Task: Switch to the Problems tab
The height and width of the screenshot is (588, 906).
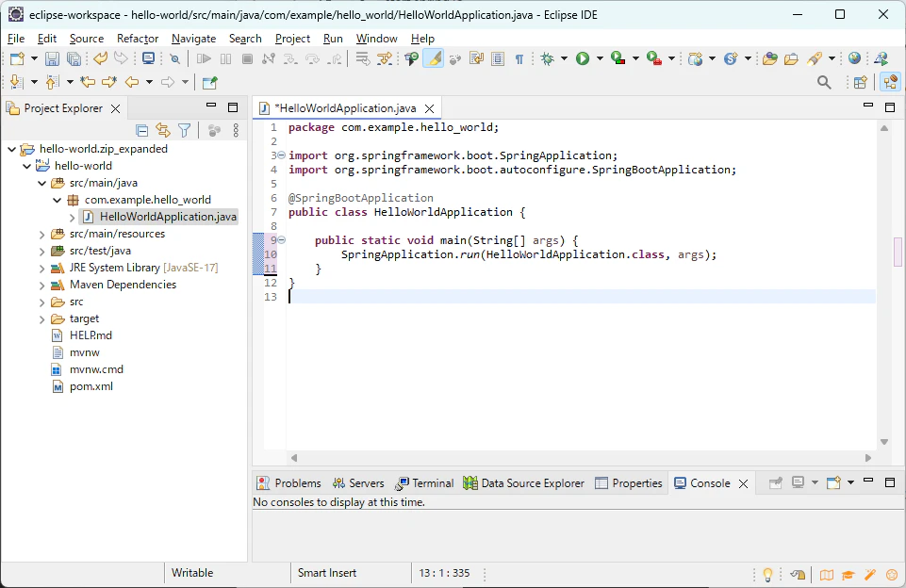Action: (x=288, y=483)
